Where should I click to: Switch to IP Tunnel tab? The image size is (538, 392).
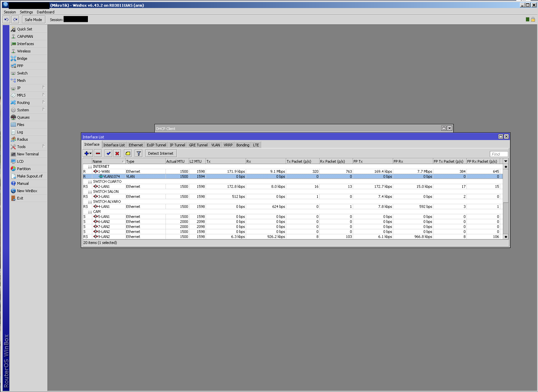[177, 145]
